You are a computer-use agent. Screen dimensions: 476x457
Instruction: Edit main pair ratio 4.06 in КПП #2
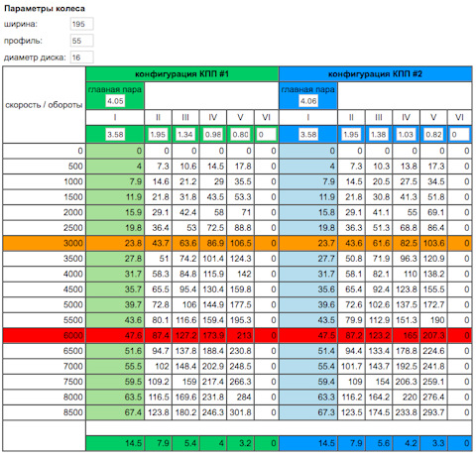pyautogui.click(x=308, y=101)
